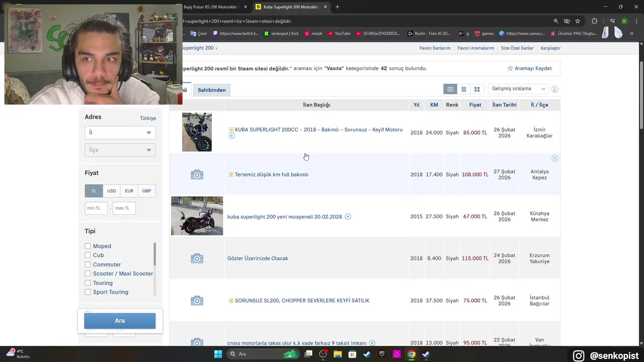This screenshot has height=362, width=644.
Task: Switch to the Sahibinden tab
Action: (x=211, y=90)
